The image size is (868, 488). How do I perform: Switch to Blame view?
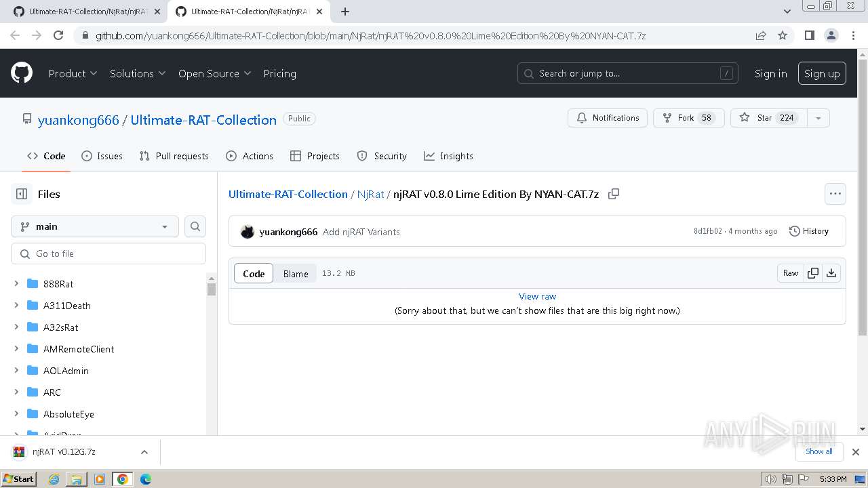point(296,273)
